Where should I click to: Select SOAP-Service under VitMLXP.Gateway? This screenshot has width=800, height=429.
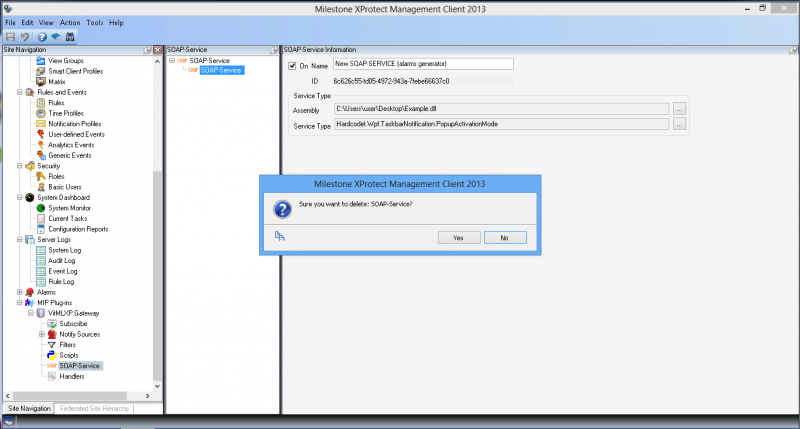[80, 366]
